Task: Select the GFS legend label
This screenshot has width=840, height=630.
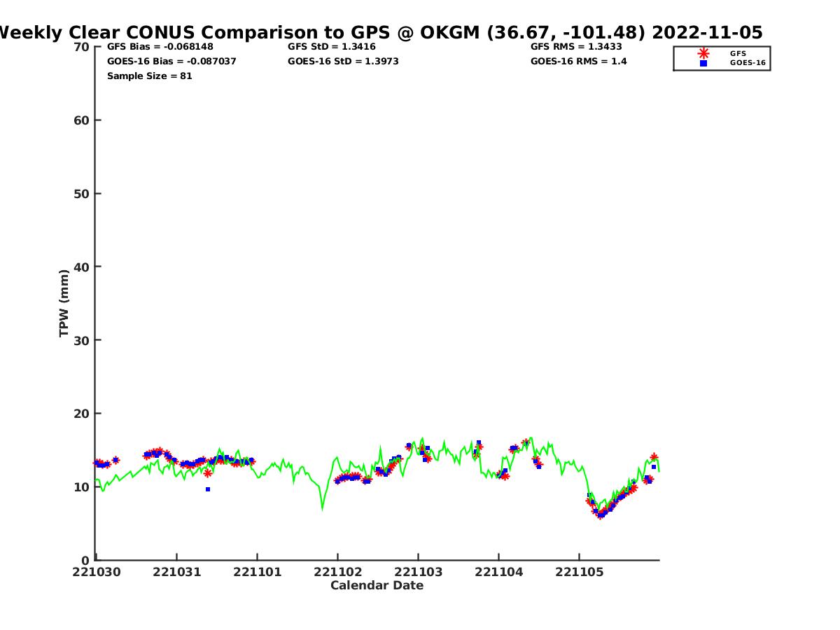Action: tap(738, 53)
